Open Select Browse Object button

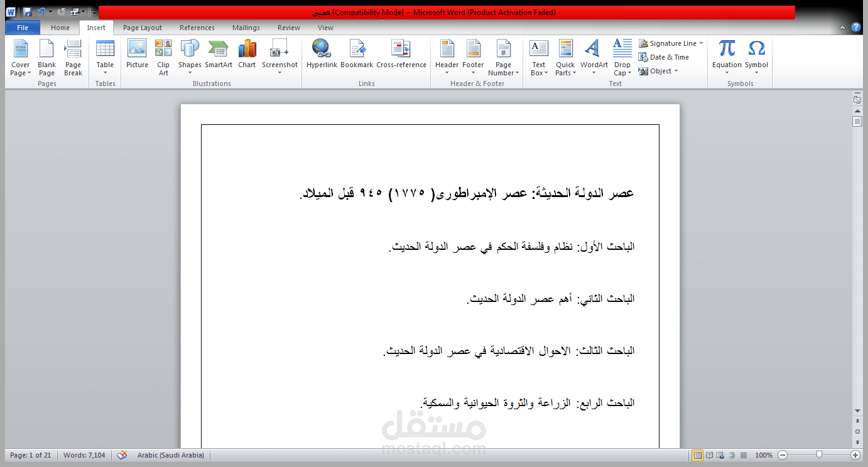[x=857, y=432]
